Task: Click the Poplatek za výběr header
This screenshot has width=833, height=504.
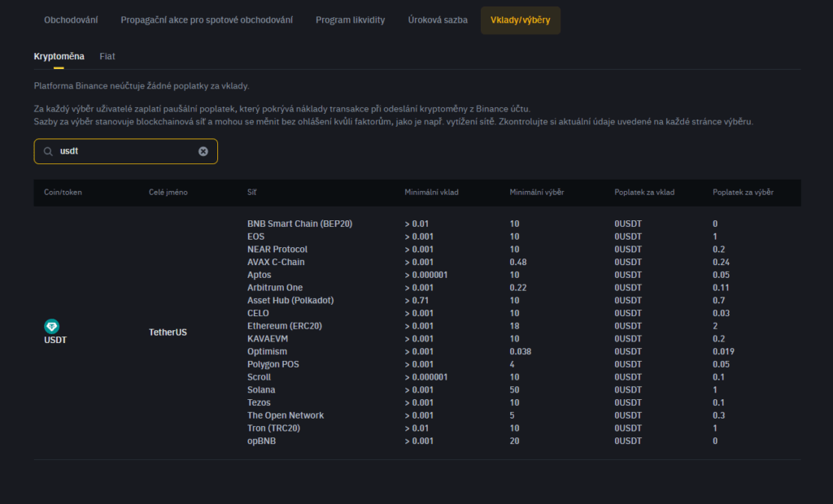Action: pyautogui.click(x=743, y=193)
